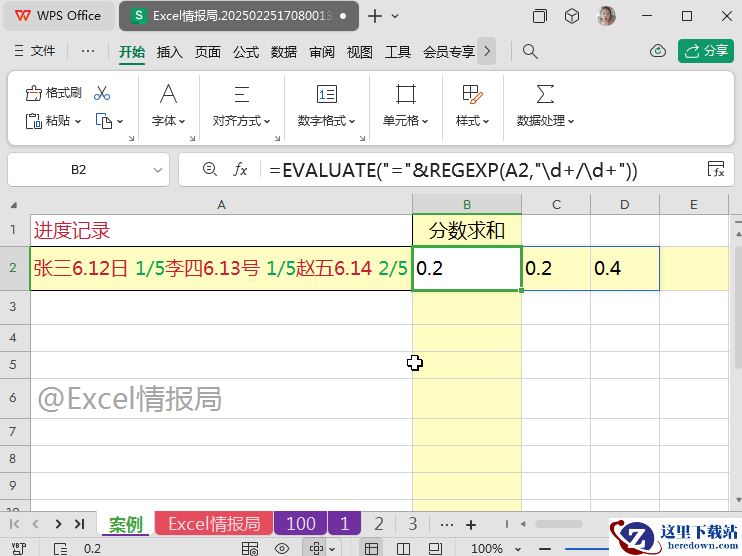Switch to normal grid view in status bar

click(x=371, y=548)
